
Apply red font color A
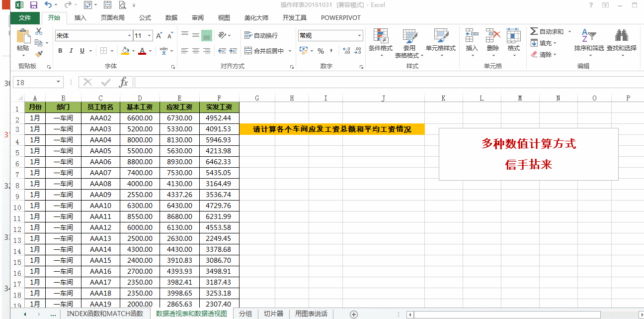pyautogui.click(x=143, y=51)
